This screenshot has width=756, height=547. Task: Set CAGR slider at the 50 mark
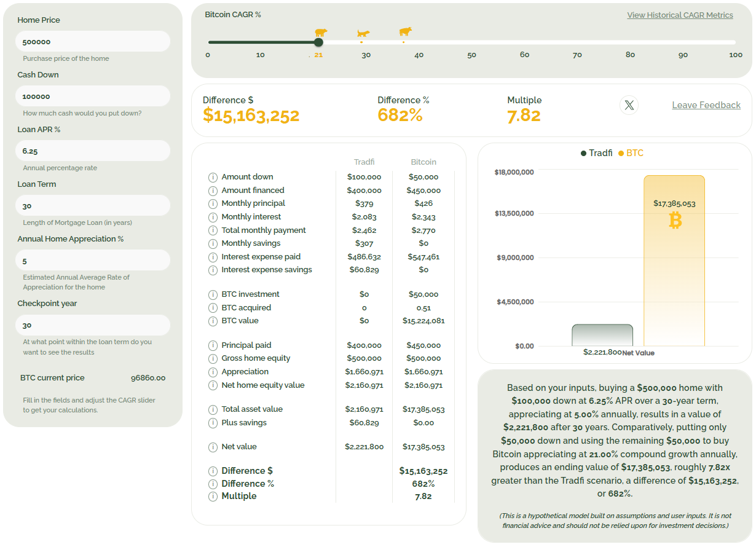pos(471,42)
